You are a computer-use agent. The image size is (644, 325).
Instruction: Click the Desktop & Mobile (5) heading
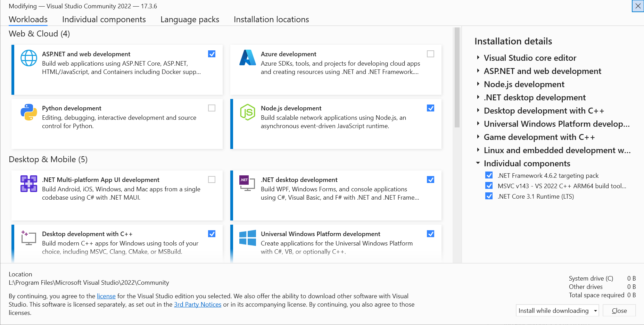click(x=48, y=159)
